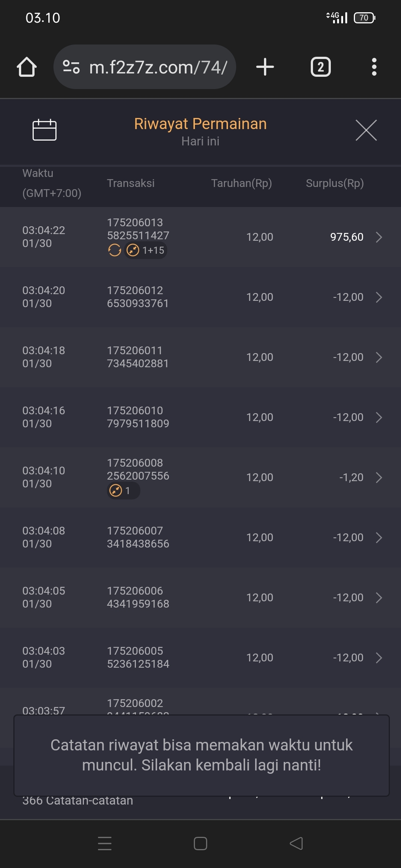This screenshot has width=401, height=868.
Task: Tap the free-spin refresh icon on 03:04:22 row
Action: tap(115, 250)
